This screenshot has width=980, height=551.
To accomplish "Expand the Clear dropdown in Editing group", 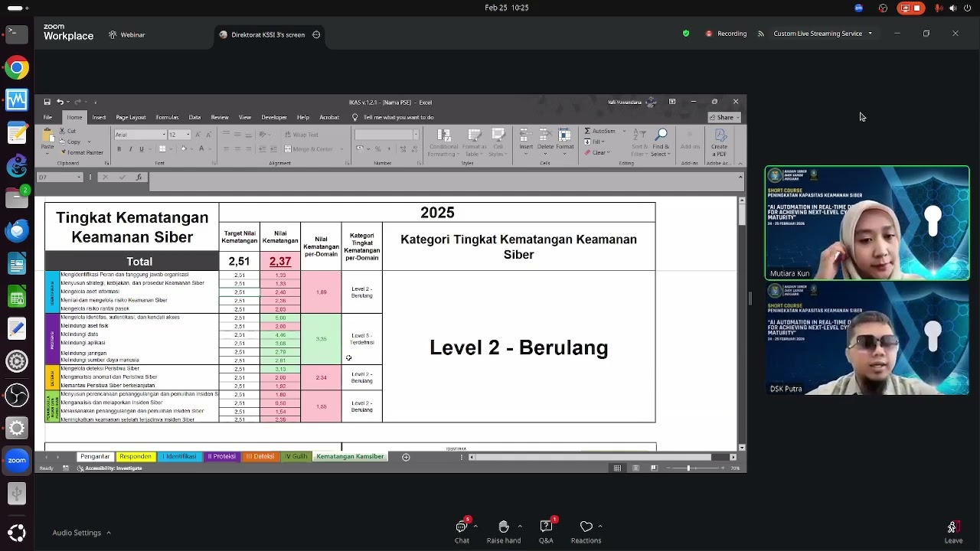I will (x=609, y=152).
